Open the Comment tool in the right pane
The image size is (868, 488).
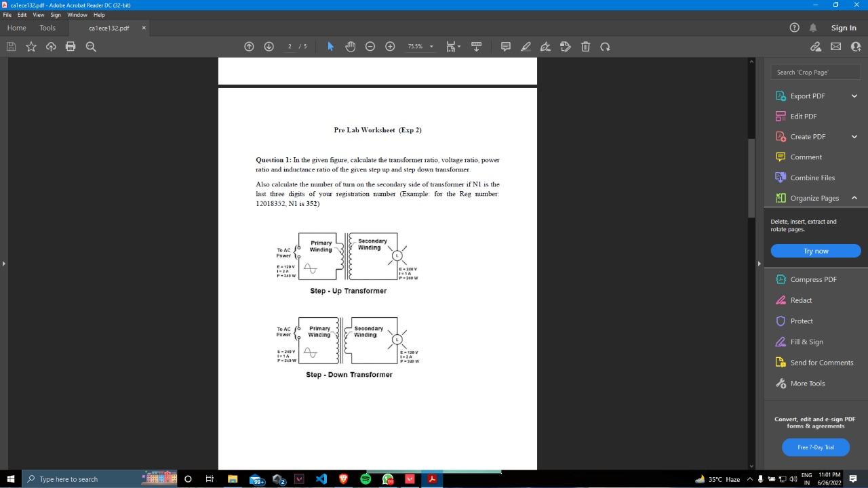806,157
